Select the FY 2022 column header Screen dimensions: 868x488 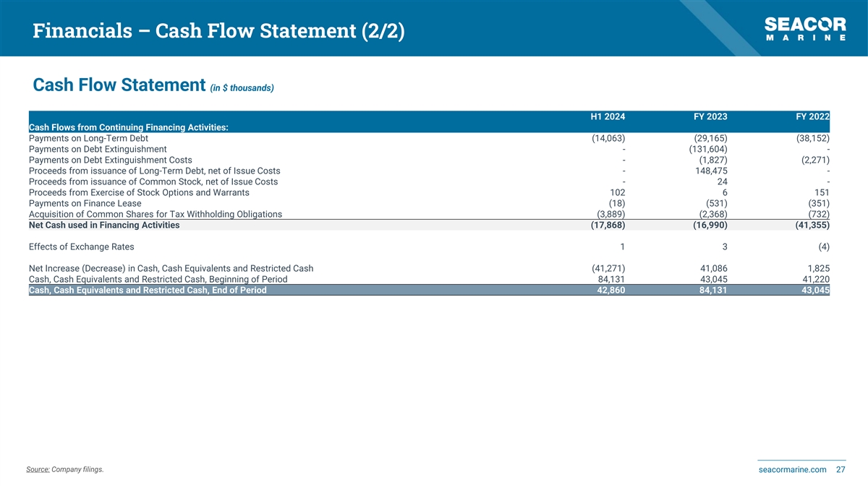(812, 116)
